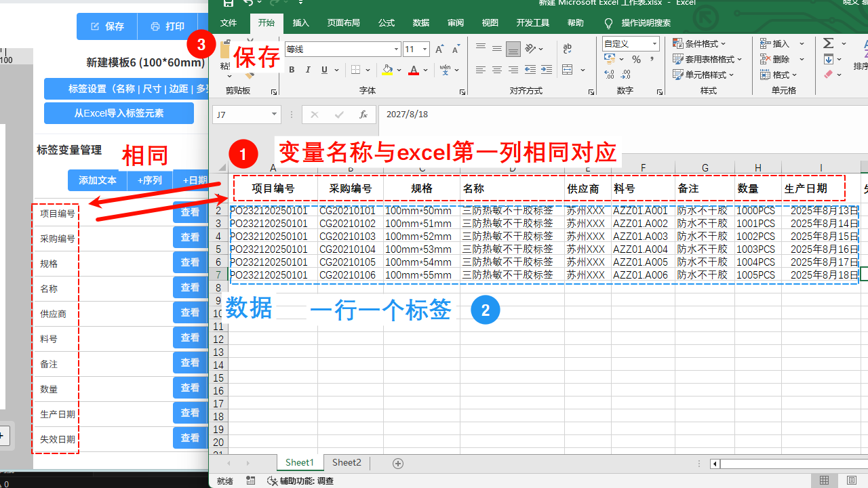Click merge and center cells icon
868x488 pixels.
(x=568, y=70)
